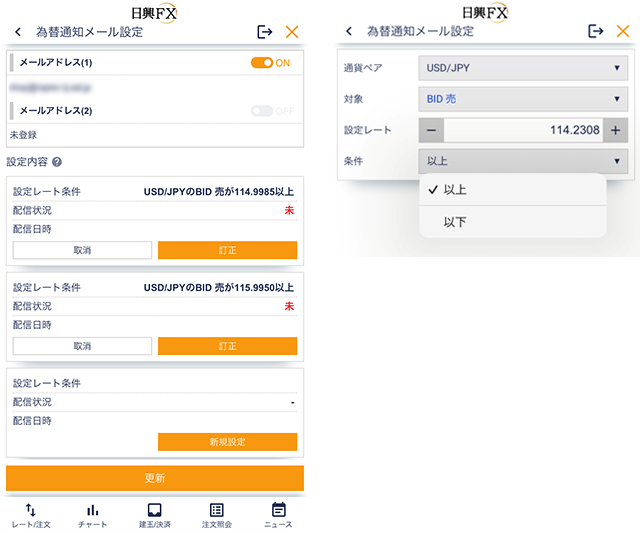This screenshot has height=533, width=640.
Task: Turn off the メールアドレス(1) ON toggle
Action: click(x=262, y=63)
